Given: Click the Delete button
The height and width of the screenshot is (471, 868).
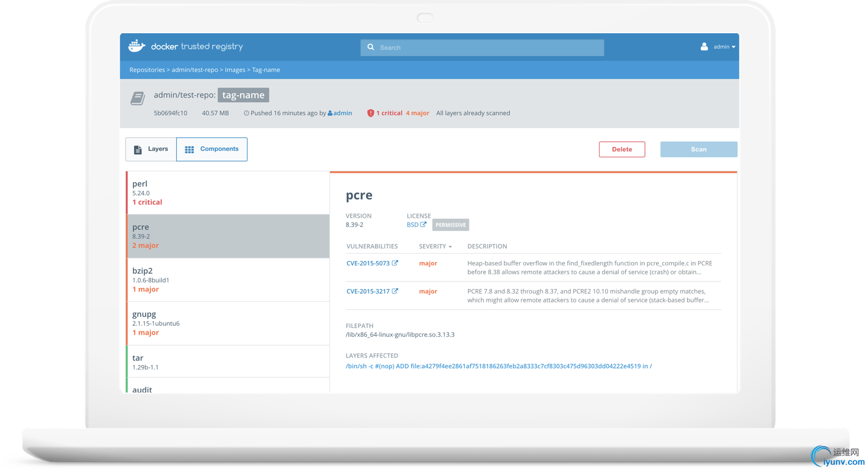Looking at the screenshot, I should click(x=622, y=149).
